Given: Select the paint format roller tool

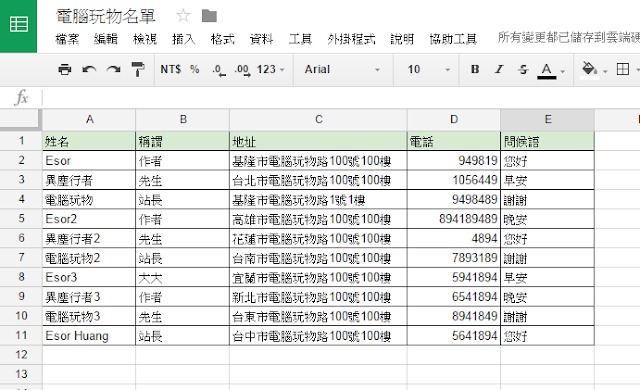Looking at the screenshot, I should 138,69.
